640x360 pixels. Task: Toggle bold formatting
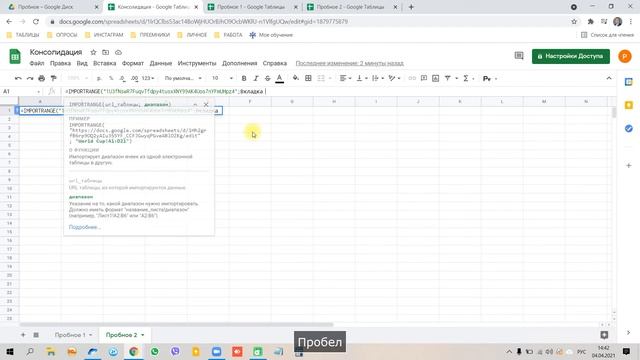(x=244, y=78)
